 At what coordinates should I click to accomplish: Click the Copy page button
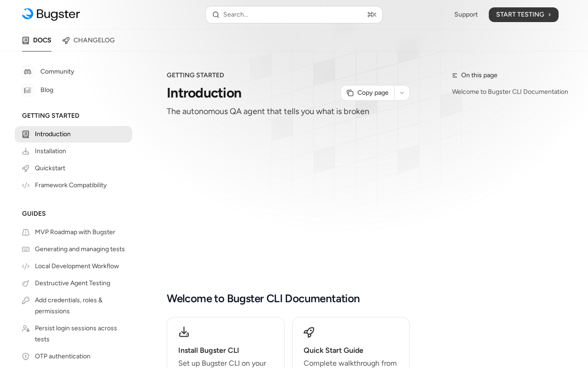[367, 93]
